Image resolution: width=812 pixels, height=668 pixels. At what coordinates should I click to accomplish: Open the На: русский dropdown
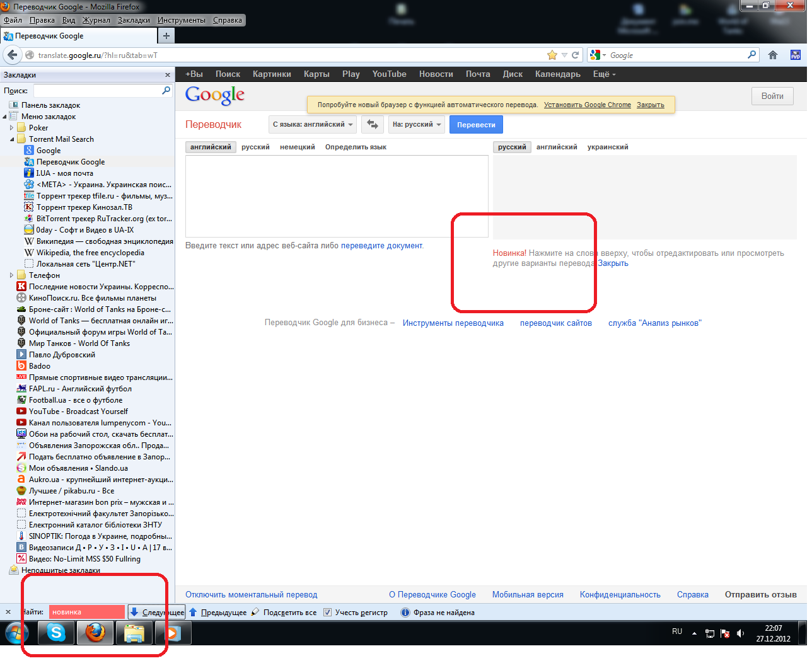tap(416, 124)
